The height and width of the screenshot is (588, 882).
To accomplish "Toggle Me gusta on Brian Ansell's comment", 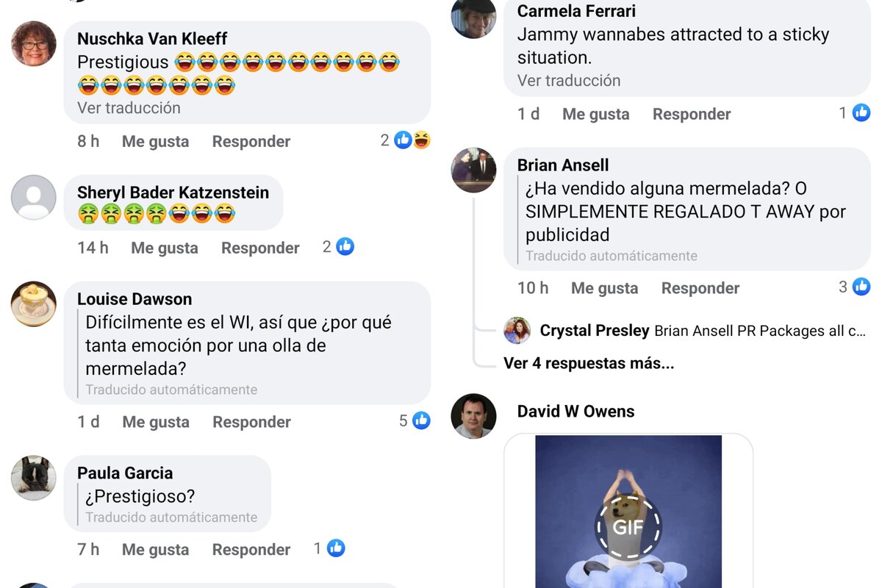I will 604,288.
